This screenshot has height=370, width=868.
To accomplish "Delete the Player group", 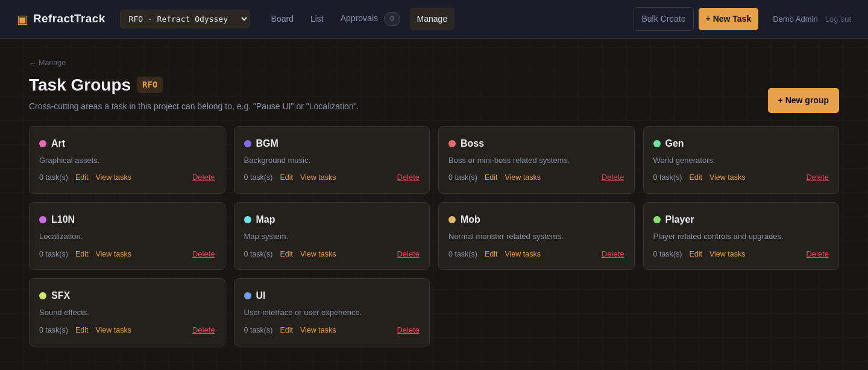I will tap(817, 254).
